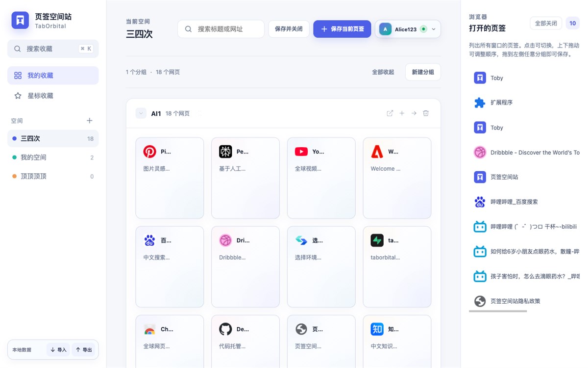
Task: Click 保存当前页签 button
Action: (342, 29)
